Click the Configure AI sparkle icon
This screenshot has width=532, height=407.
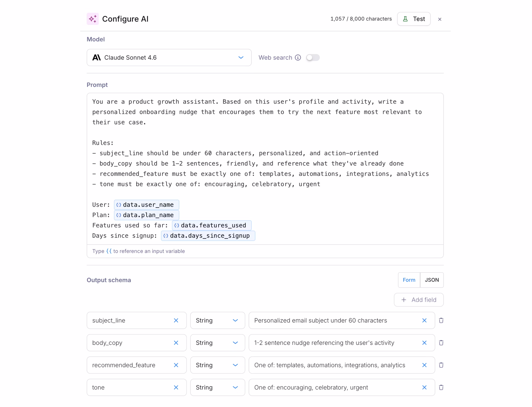click(93, 19)
